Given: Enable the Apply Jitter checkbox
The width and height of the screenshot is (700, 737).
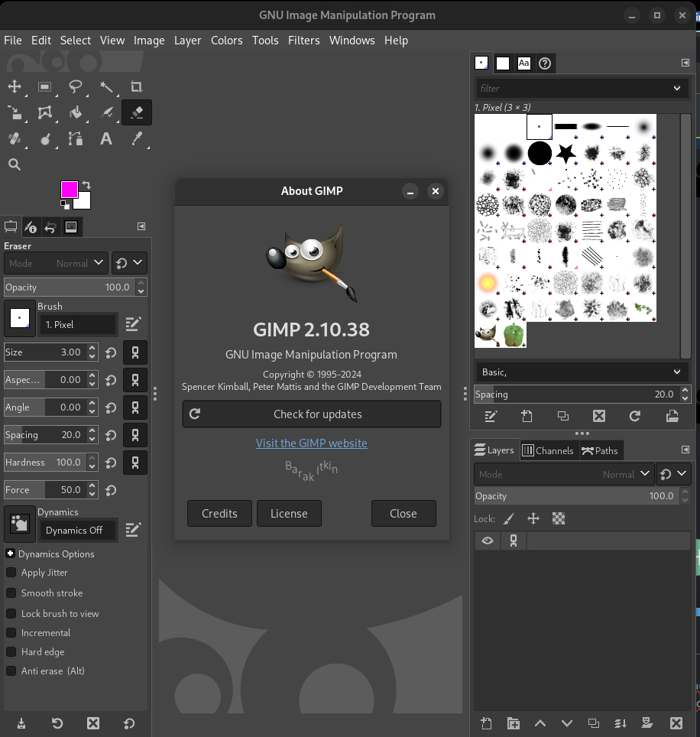Looking at the screenshot, I should 11,573.
